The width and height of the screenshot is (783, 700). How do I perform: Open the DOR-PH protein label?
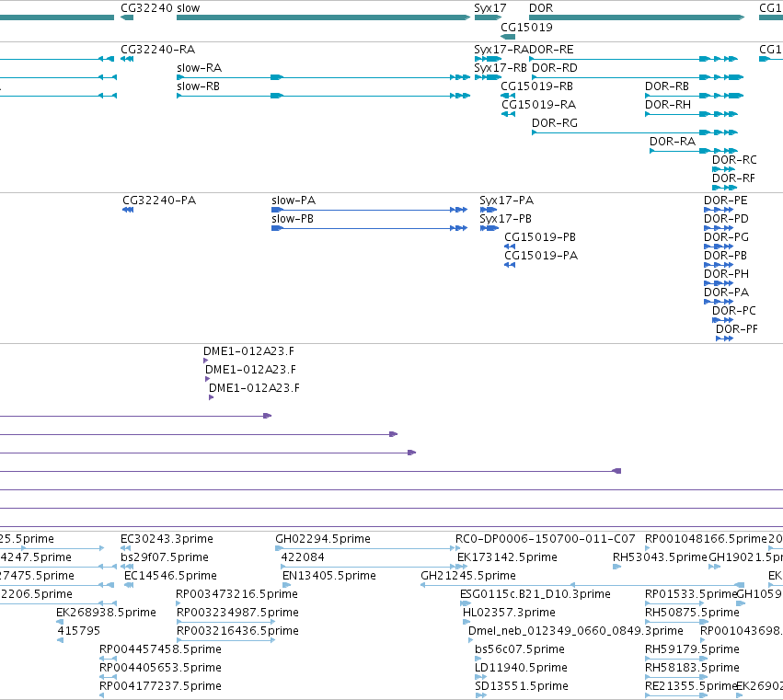click(x=726, y=275)
